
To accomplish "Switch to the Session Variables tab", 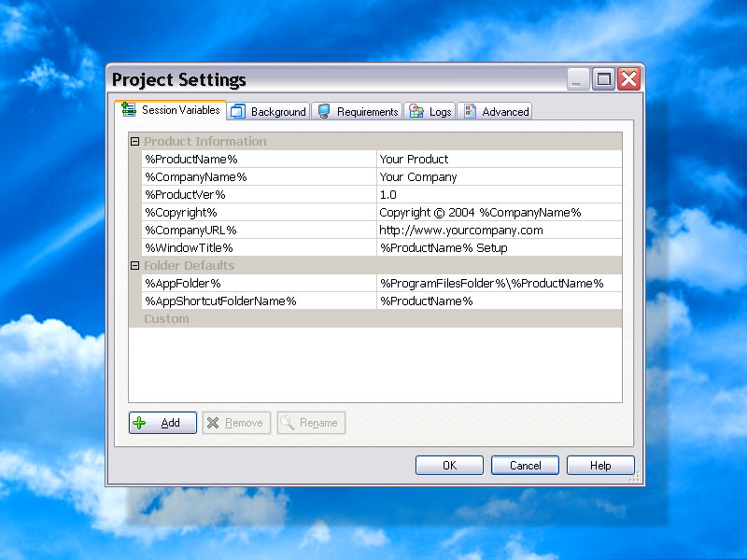I will (x=171, y=110).
